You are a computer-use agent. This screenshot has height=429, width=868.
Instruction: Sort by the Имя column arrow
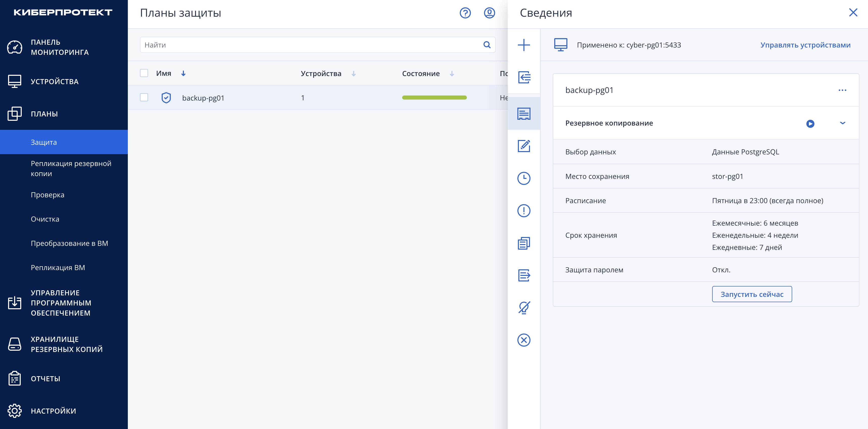[x=183, y=74]
